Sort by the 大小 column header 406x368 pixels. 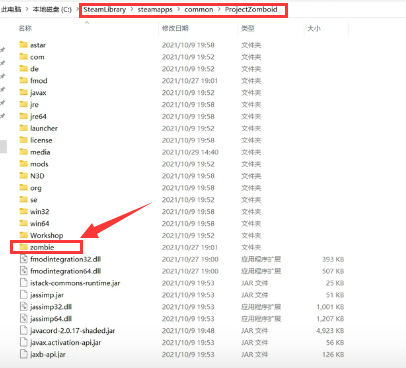coord(314,28)
